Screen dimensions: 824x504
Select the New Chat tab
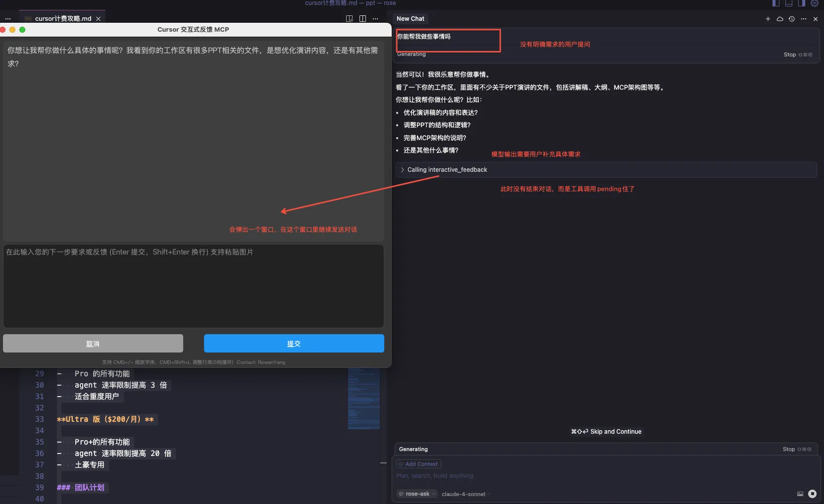411,19
